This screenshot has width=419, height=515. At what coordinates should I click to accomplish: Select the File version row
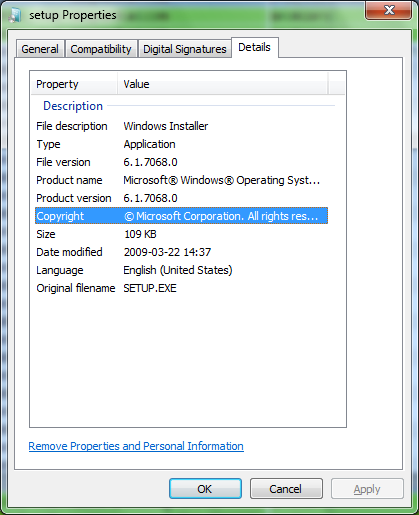tap(181, 162)
